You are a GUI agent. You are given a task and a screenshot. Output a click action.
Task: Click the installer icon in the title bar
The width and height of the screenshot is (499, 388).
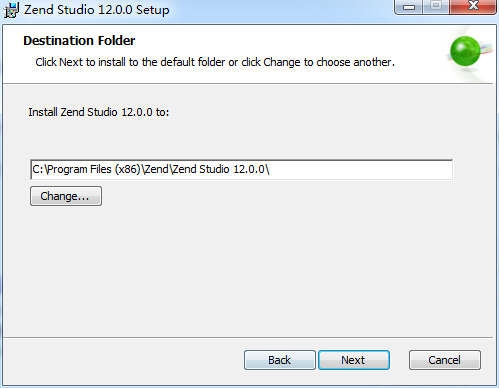tap(11, 10)
